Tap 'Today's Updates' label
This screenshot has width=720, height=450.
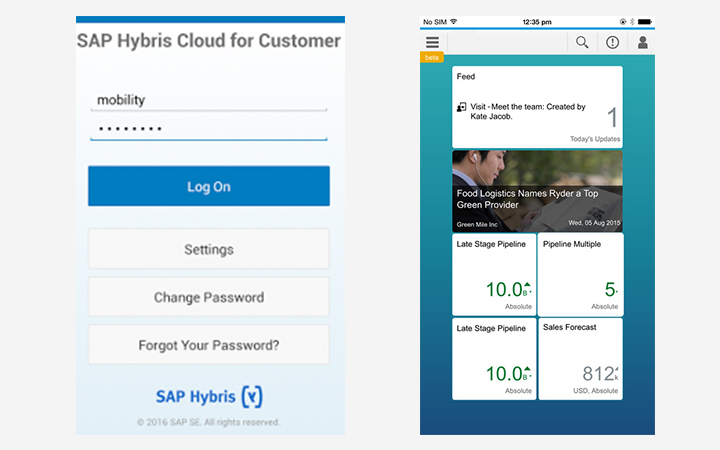click(595, 139)
